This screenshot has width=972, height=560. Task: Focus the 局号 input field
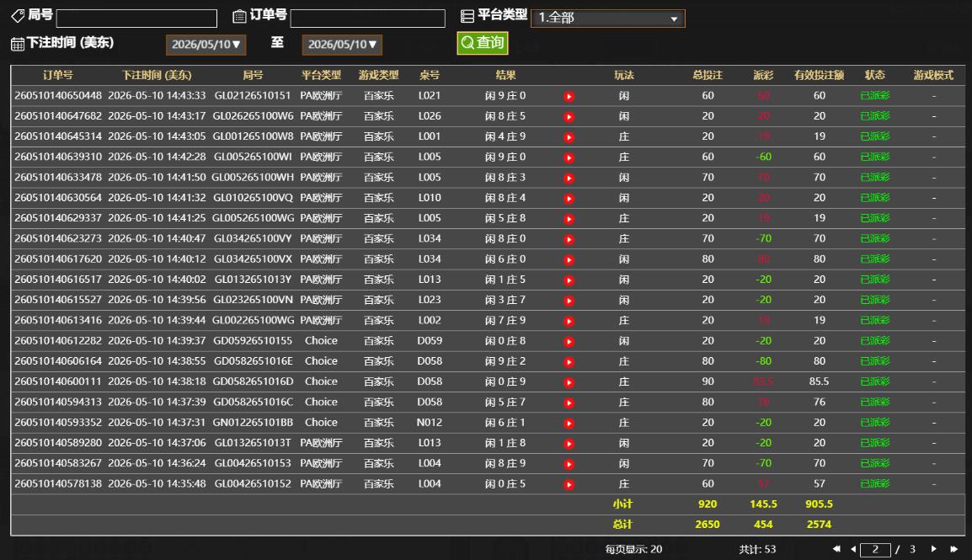[x=136, y=18]
